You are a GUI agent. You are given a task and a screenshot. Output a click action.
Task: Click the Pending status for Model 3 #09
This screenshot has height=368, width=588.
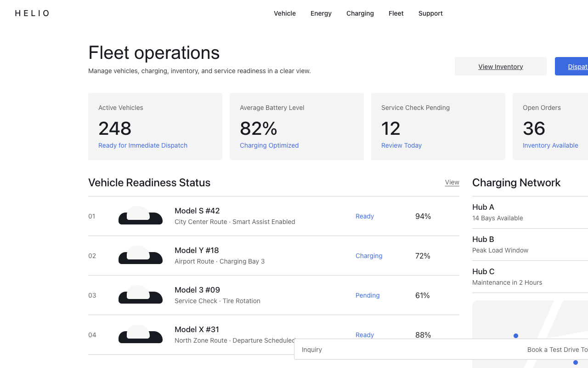coord(367,295)
